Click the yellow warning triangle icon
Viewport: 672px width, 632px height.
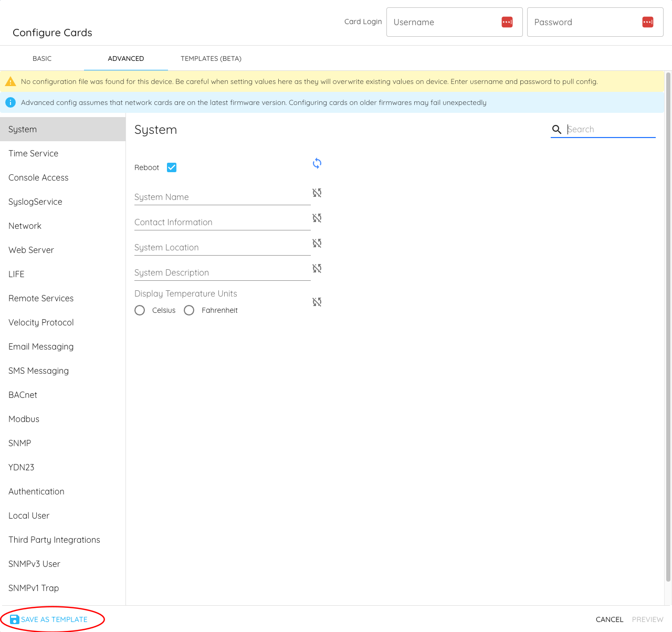pyautogui.click(x=10, y=81)
